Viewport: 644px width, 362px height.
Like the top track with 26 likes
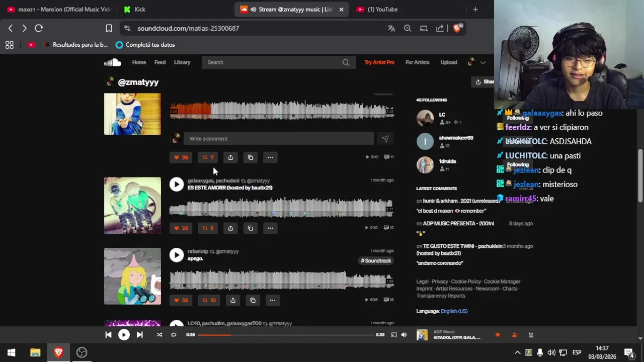tap(181, 157)
